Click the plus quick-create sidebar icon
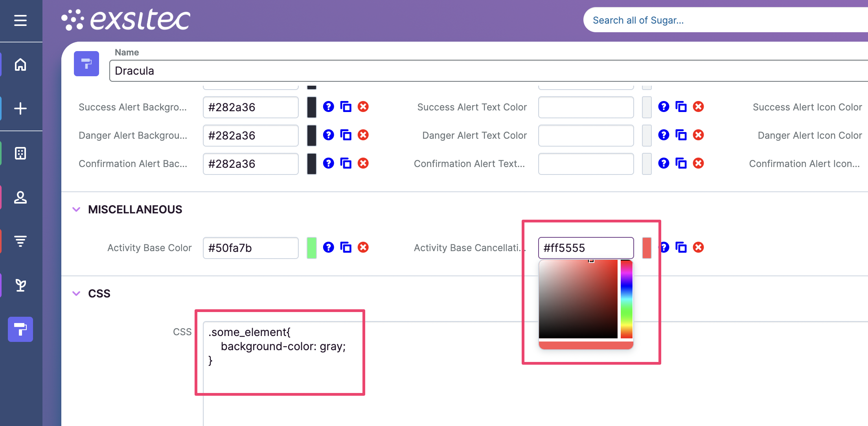This screenshot has height=426, width=868. (x=20, y=108)
